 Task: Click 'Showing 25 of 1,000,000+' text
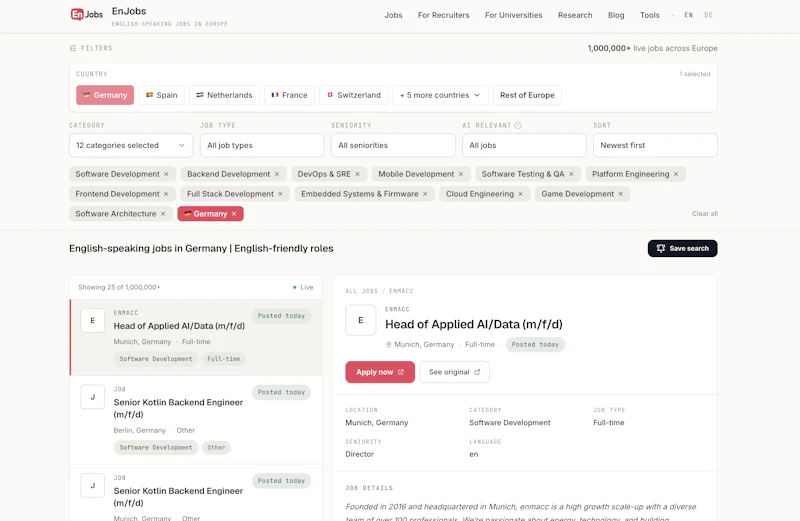[119, 287]
